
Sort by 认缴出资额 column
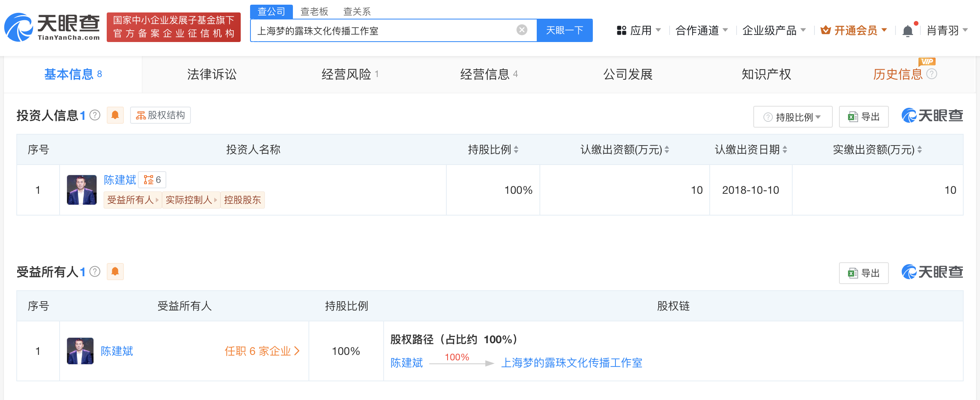(667, 149)
